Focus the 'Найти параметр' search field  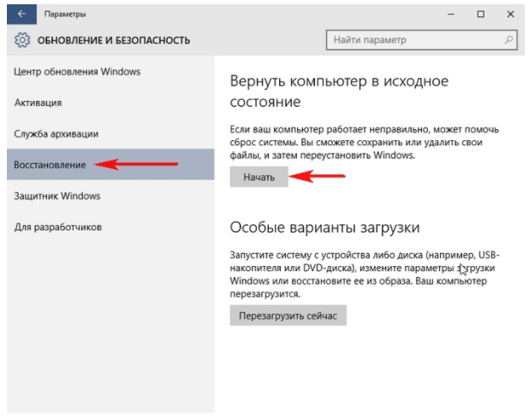coord(421,39)
